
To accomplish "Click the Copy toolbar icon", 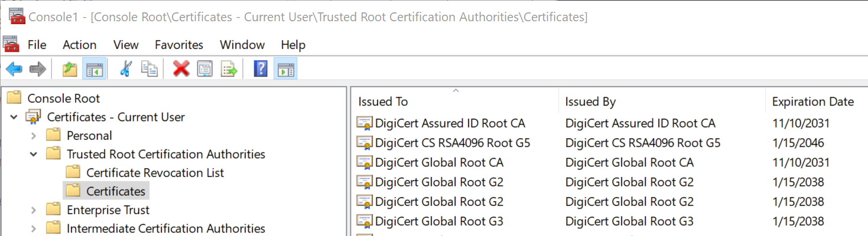I will point(149,69).
